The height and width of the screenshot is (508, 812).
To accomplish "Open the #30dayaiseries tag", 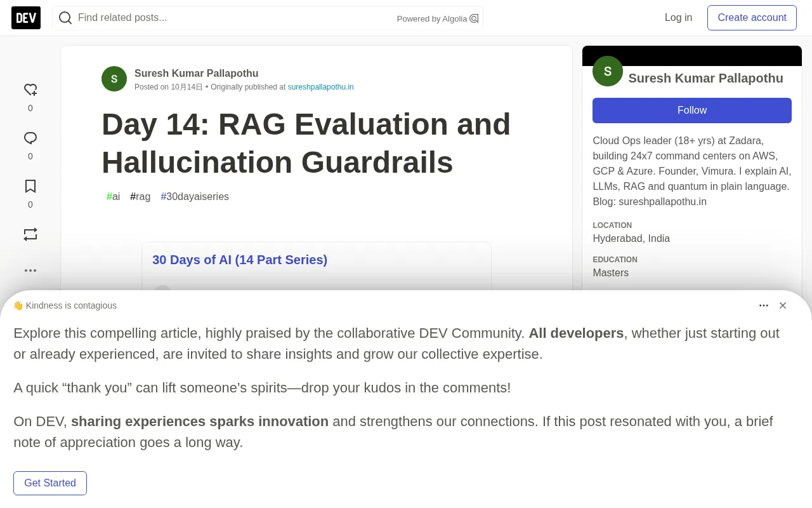I will click(195, 197).
